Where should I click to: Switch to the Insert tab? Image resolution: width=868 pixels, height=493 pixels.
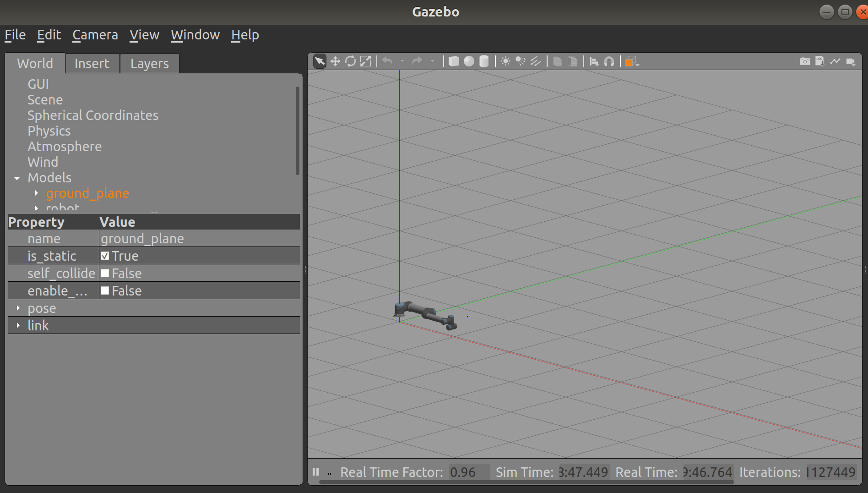pos(92,63)
